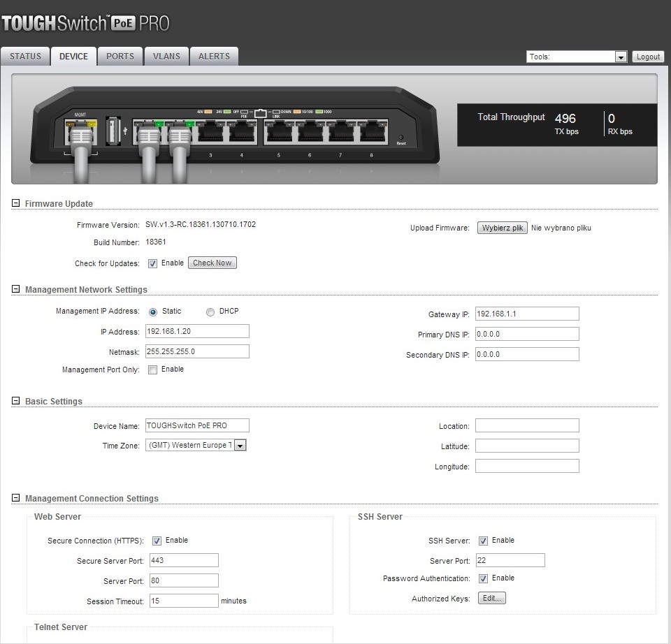Image resolution: width=671 pixels, height=644 pixels.
Task: Enable Management Port Only checkbox
Action: 152,370
